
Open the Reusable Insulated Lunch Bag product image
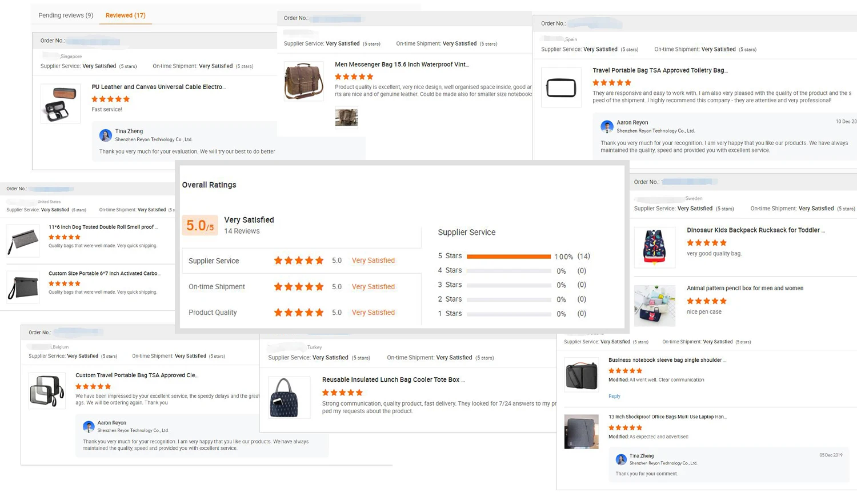coord(289,397)
